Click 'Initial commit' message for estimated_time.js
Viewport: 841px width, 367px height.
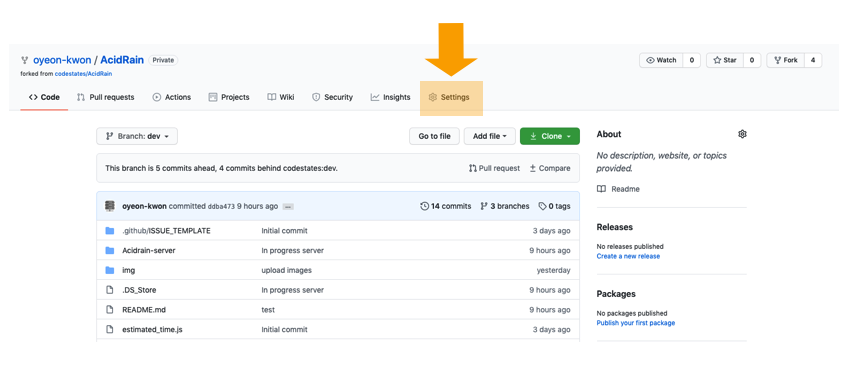click(x=284, y=329)
